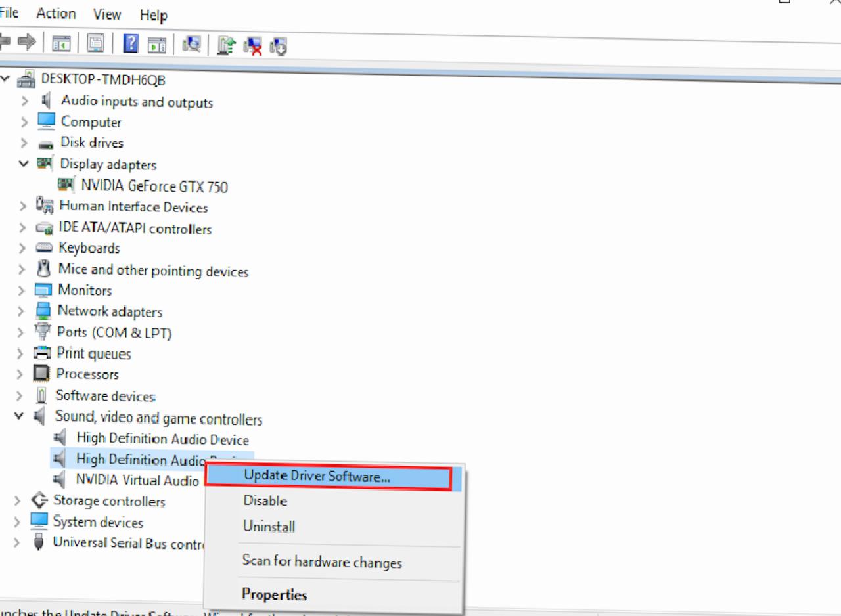Expand the Network adapters category

click(x=22, y=311)
